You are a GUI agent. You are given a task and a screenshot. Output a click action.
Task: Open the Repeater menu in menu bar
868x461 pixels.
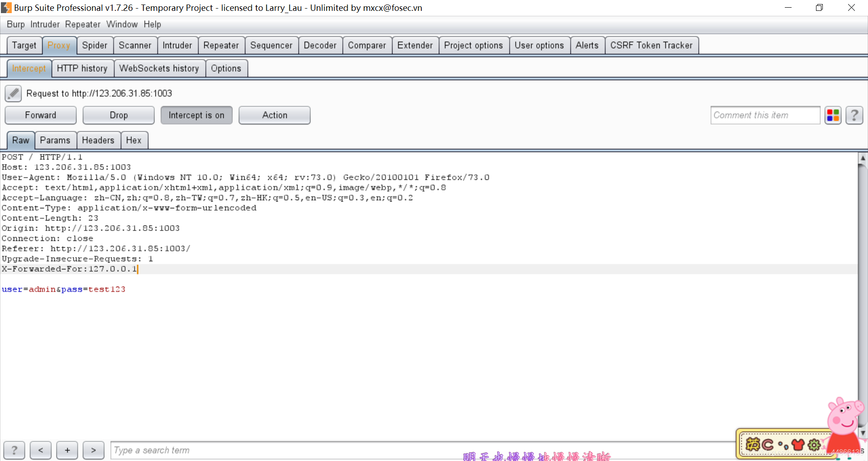(x=83, y=24)
